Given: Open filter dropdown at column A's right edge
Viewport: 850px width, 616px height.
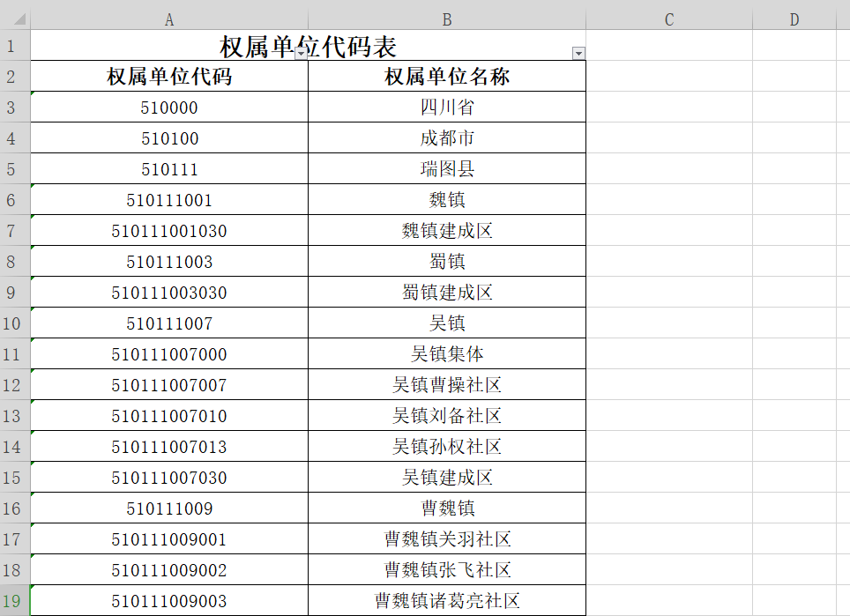Looking at the screenshot, I should 301,54.
